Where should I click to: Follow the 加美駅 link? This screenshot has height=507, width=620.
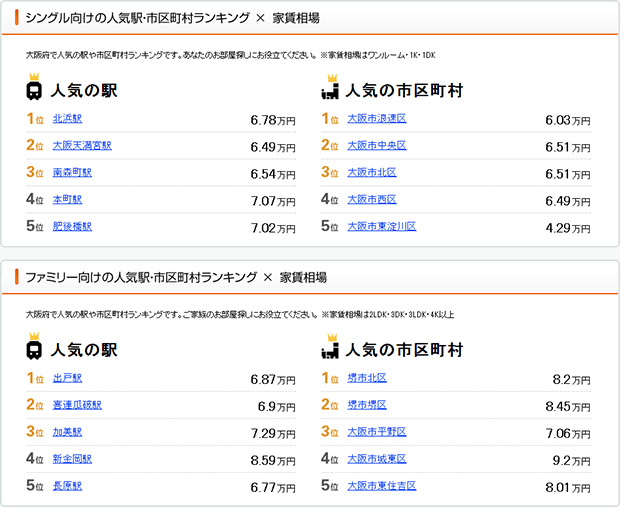(x=67, y=432)
